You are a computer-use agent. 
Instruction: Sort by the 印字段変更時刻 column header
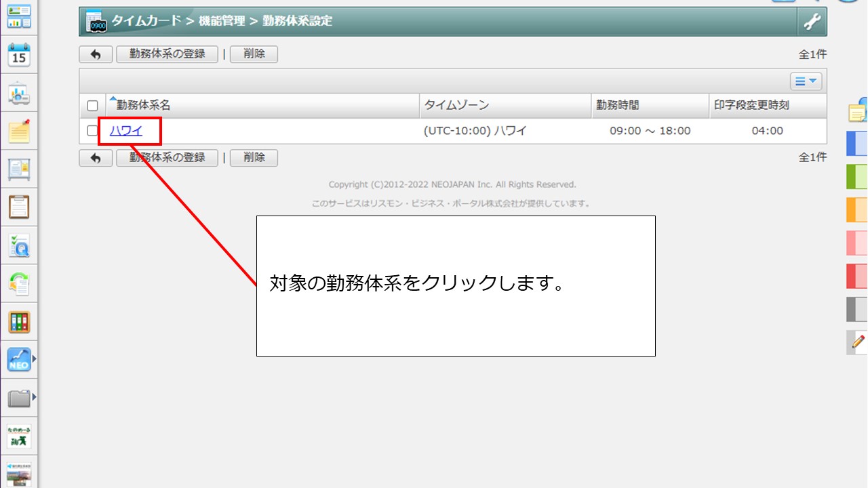point(751,105)
